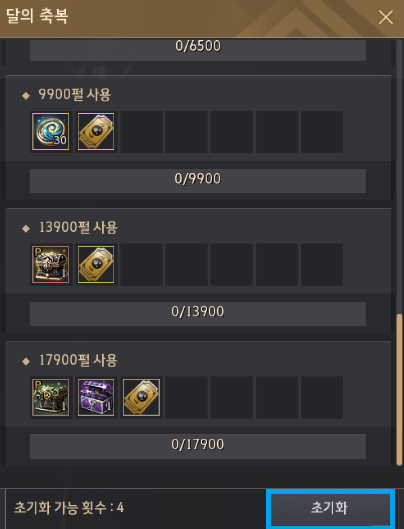The image size is (404, 529).
Task: Select the 13900펄 사용 section title
Action: (x=78, y=227)
